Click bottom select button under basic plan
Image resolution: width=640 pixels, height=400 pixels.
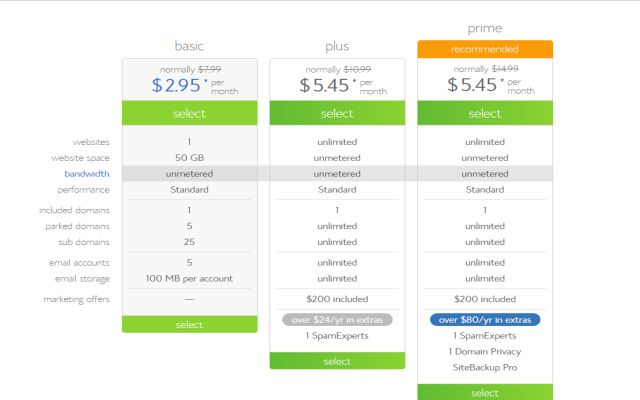pyautogui.click(x=189, y=324)
